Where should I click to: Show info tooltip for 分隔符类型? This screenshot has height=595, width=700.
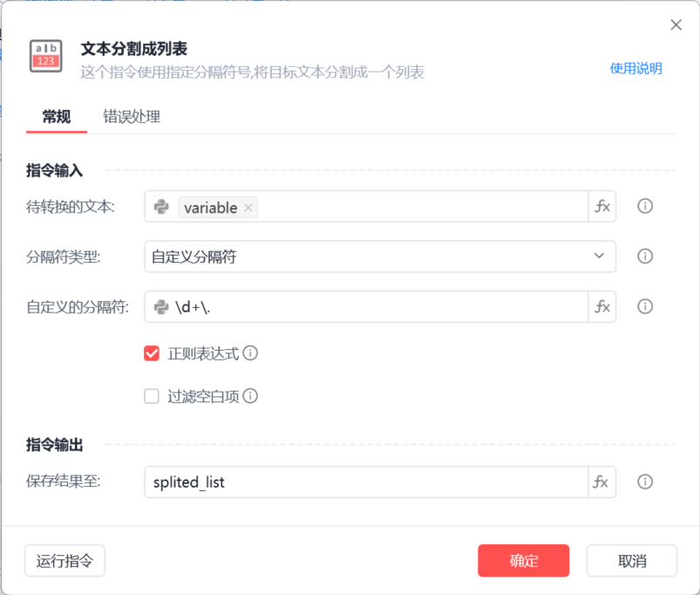tap(644, 256)
